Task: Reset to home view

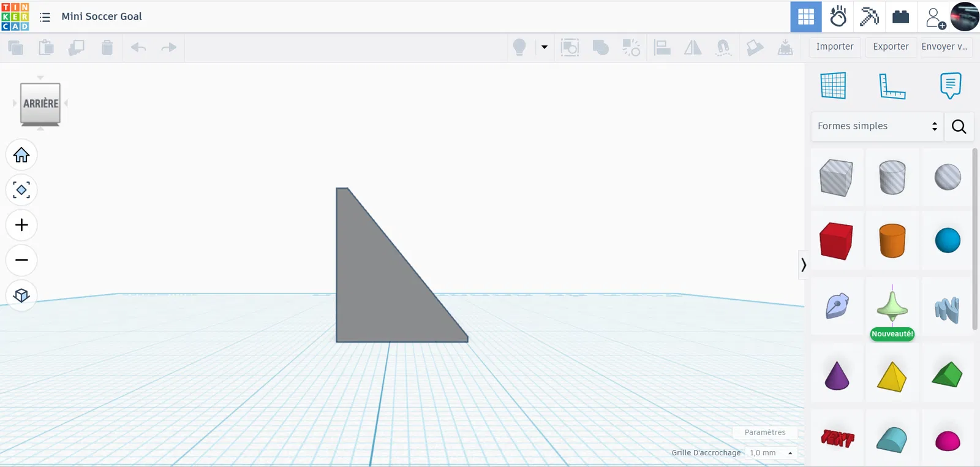Action: click(21, 155)
